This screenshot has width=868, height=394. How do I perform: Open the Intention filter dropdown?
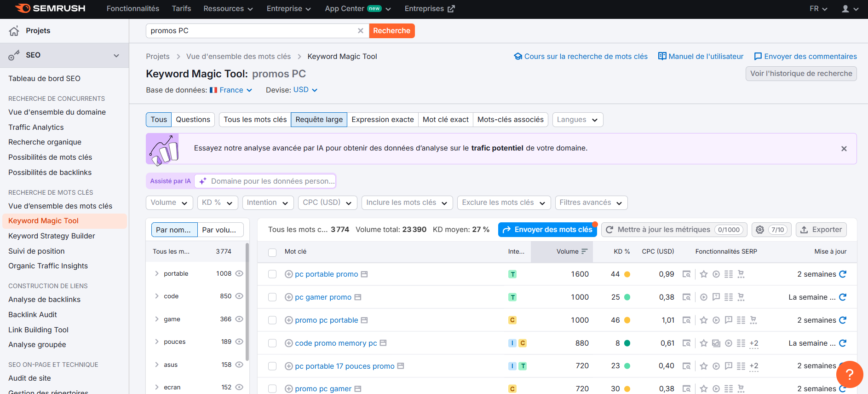click(268, 203)
